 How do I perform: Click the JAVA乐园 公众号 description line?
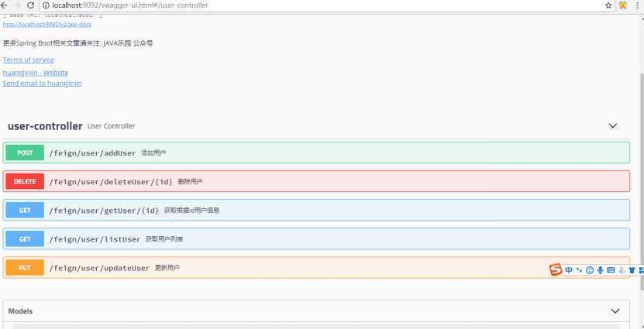(77, 43)
